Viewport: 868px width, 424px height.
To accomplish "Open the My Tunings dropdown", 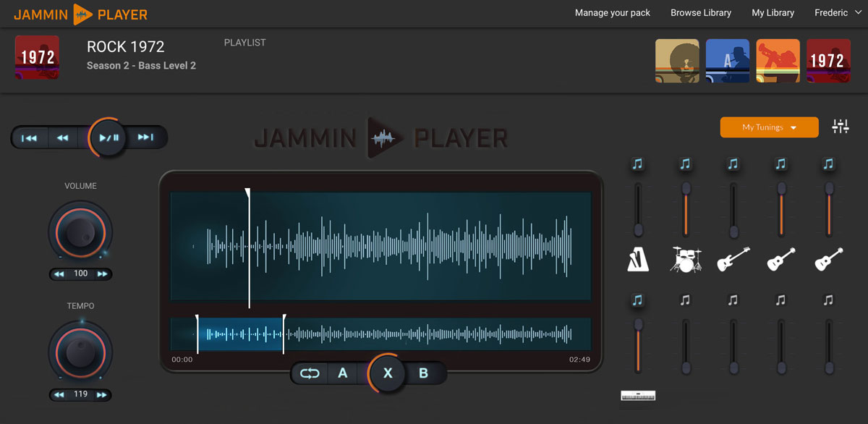I will click(769, 127).
